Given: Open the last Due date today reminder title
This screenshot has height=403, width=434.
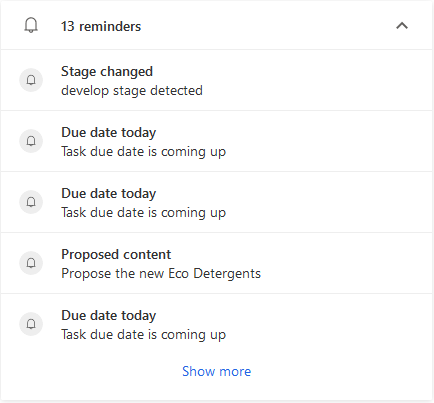Looking at the screenshot, I should tap(109, 315).
